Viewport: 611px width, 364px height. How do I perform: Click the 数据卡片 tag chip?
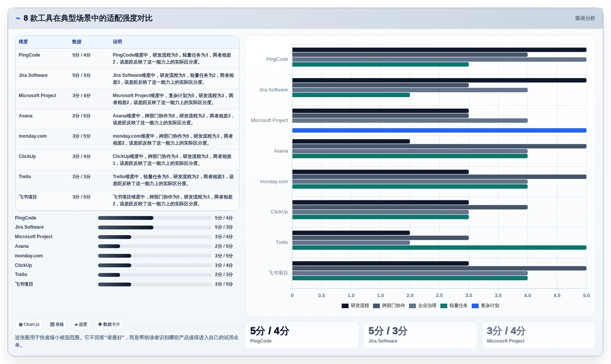point(109,325)
